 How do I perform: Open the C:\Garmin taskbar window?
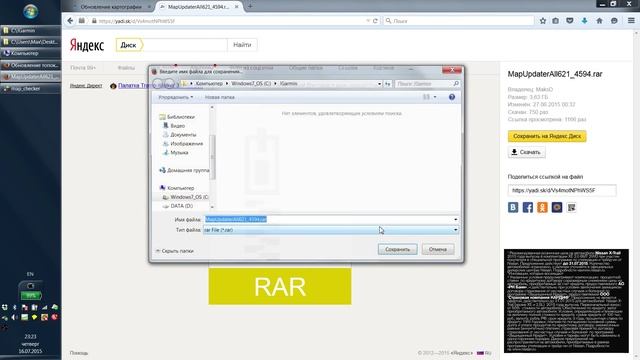(x=31, y=31)
